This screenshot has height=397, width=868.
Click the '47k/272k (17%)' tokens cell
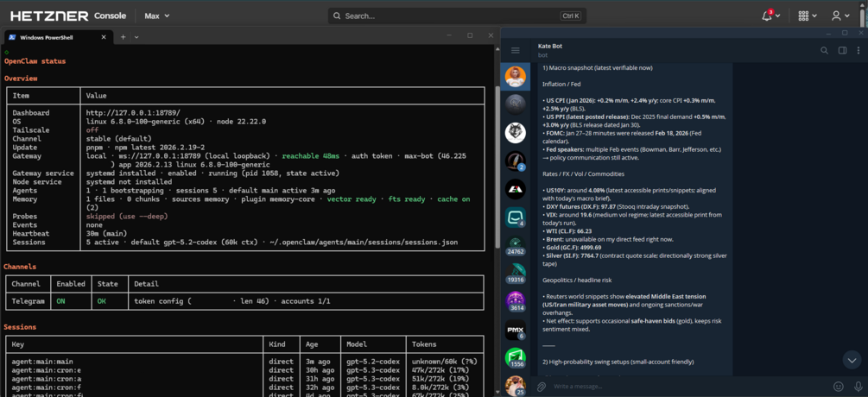click(x=440, y=370)
